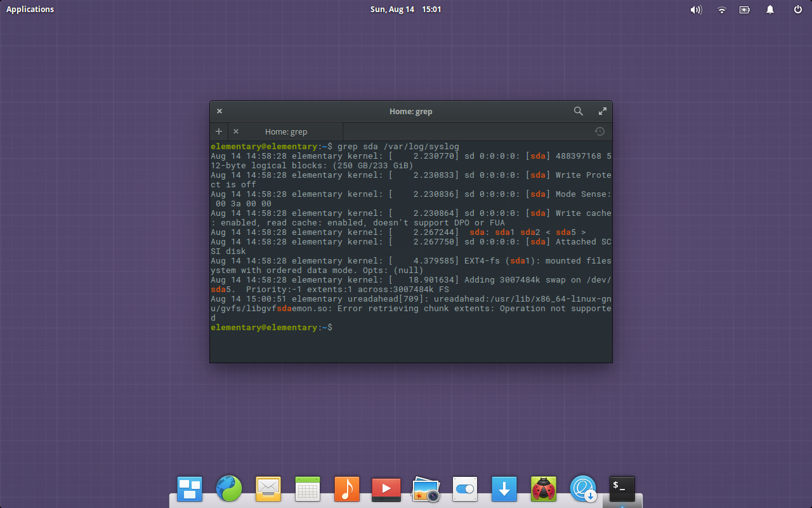Launch the elementary installer dock icon
Screen dimensions: 812x508
coord(583,489)
